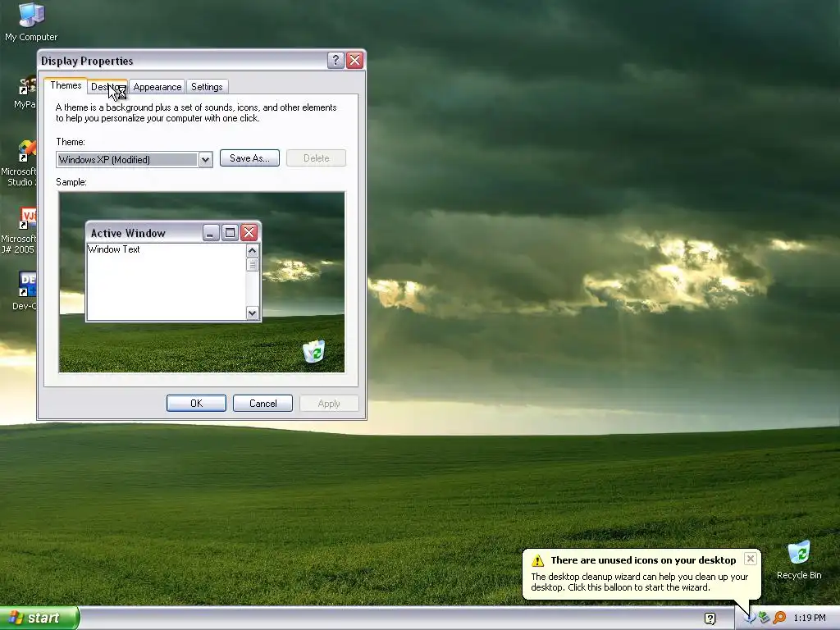This screenshot has height=630, width=840.
Task: Dismiss the unused icons balloon notification
Action: [x=751, y=559]
